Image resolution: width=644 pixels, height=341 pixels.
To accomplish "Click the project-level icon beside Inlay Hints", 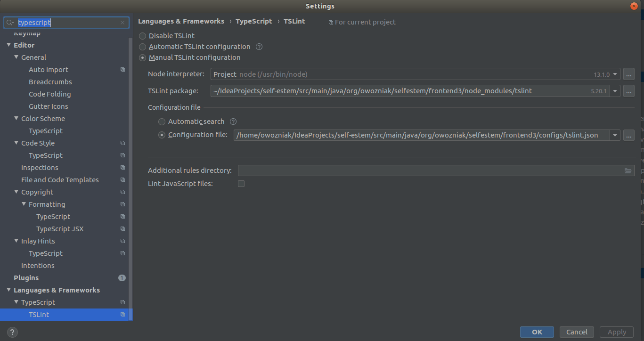I will pos(122,241).
